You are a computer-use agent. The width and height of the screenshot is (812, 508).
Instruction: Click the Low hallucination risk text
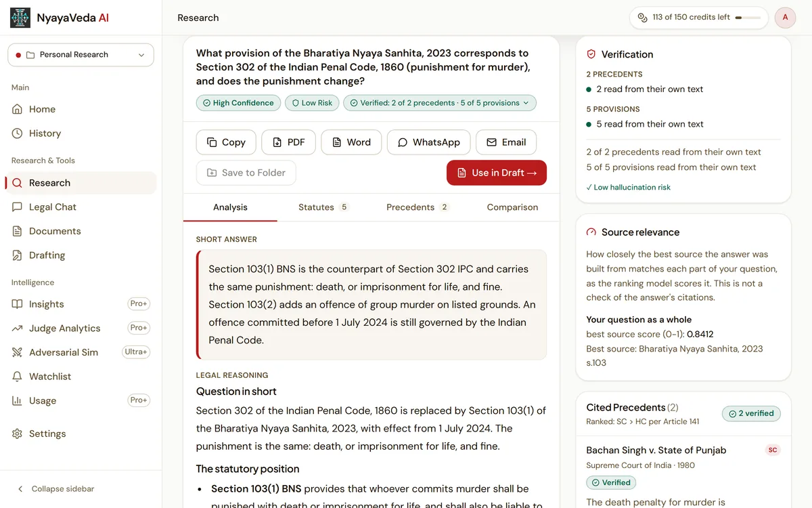[629, 188]
